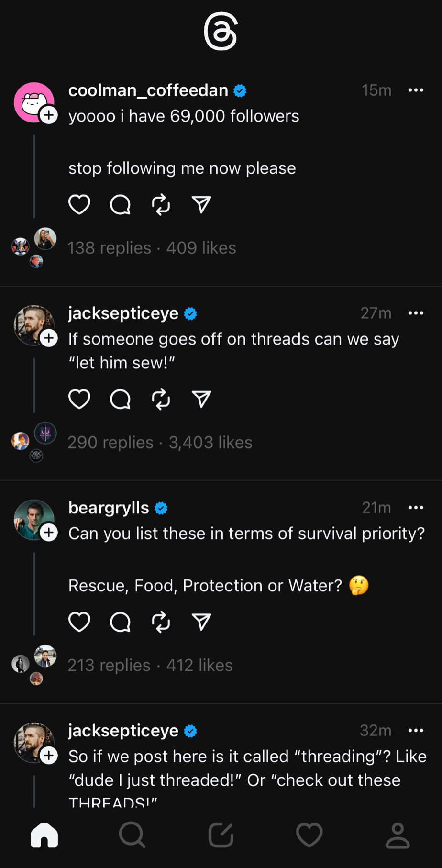Switch to the Search tab
Screen dimensions: 442x868
point(132,835)
